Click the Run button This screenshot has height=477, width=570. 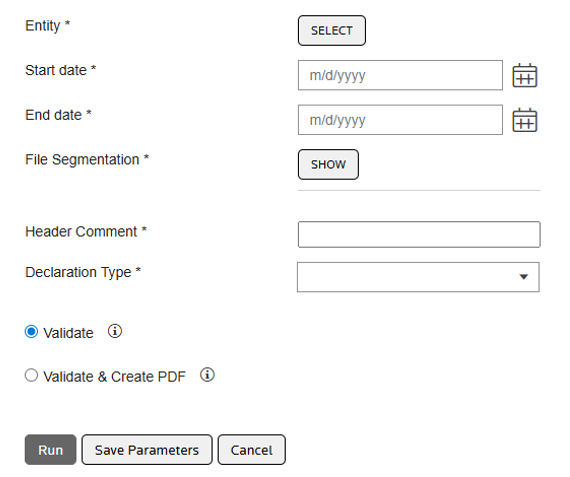coord(51,450)
